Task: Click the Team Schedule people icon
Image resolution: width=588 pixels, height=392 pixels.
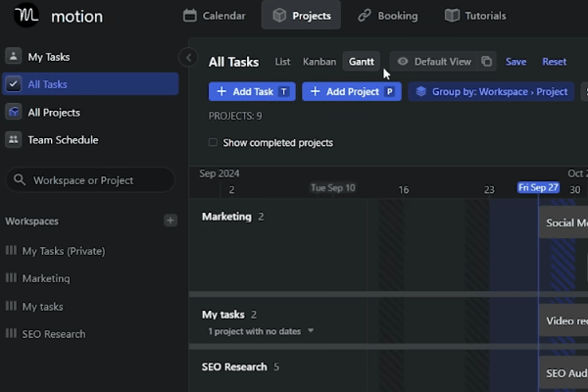Action: click(x=14, y=140)
